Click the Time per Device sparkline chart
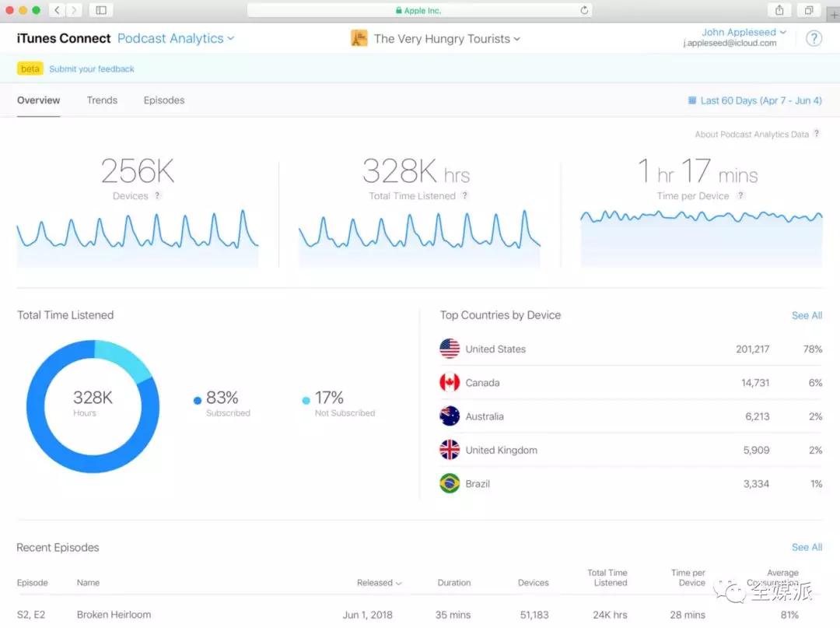 702,238
